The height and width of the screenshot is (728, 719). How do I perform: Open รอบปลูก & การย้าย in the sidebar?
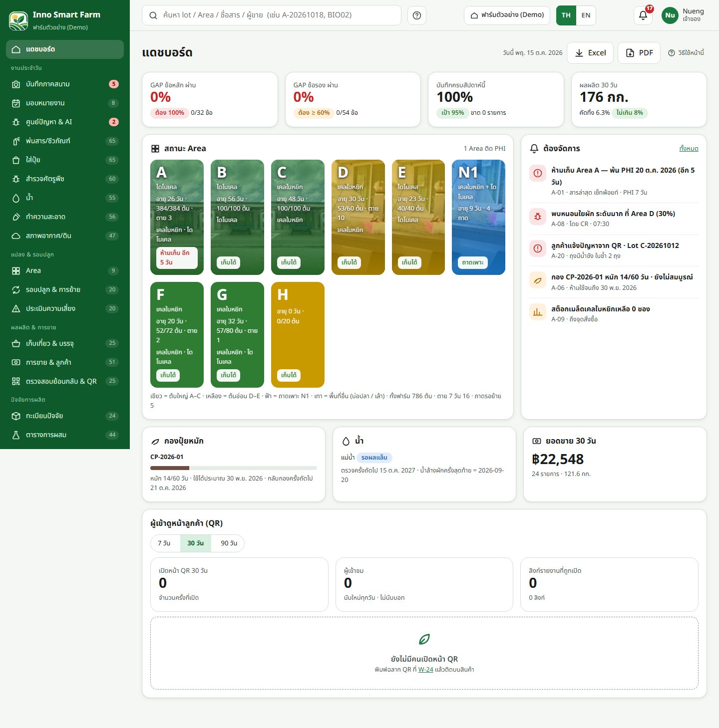point(65,290)
